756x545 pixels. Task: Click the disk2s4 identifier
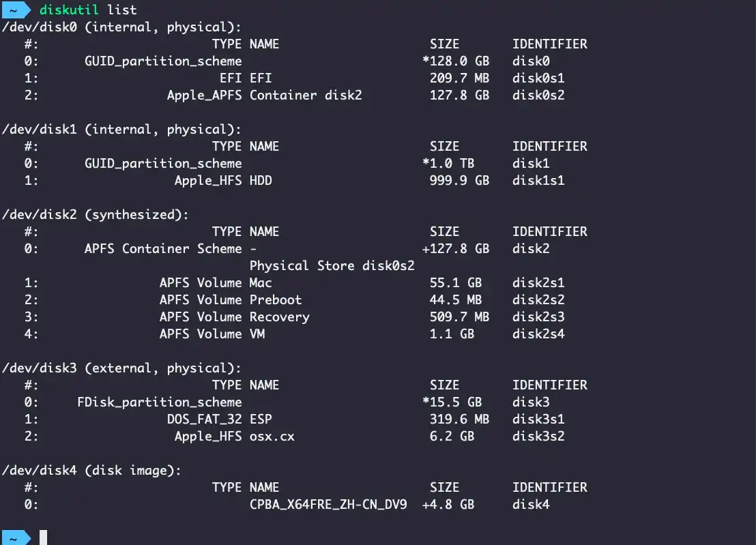(x=538, y=334)
